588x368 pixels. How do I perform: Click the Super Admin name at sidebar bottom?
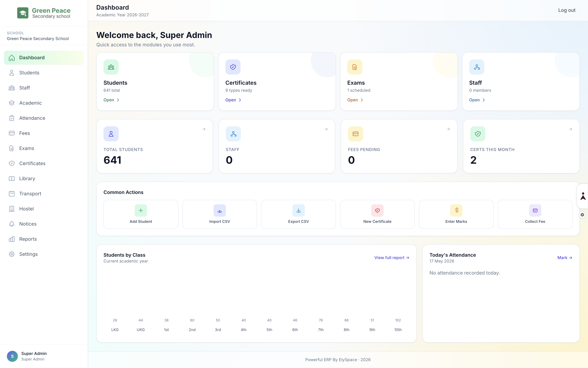[x=34, y=353]
